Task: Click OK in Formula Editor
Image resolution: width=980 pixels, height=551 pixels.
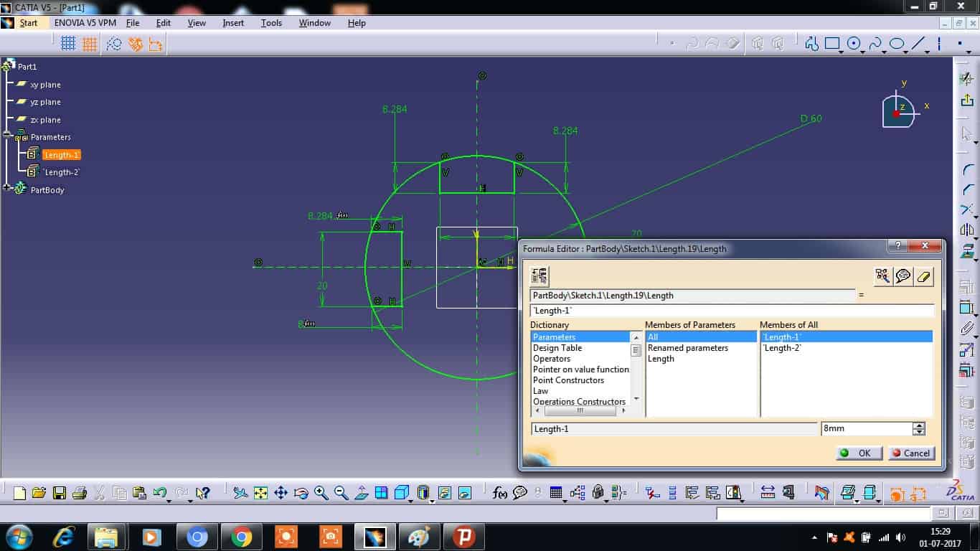Action: [x=859, y=453]
